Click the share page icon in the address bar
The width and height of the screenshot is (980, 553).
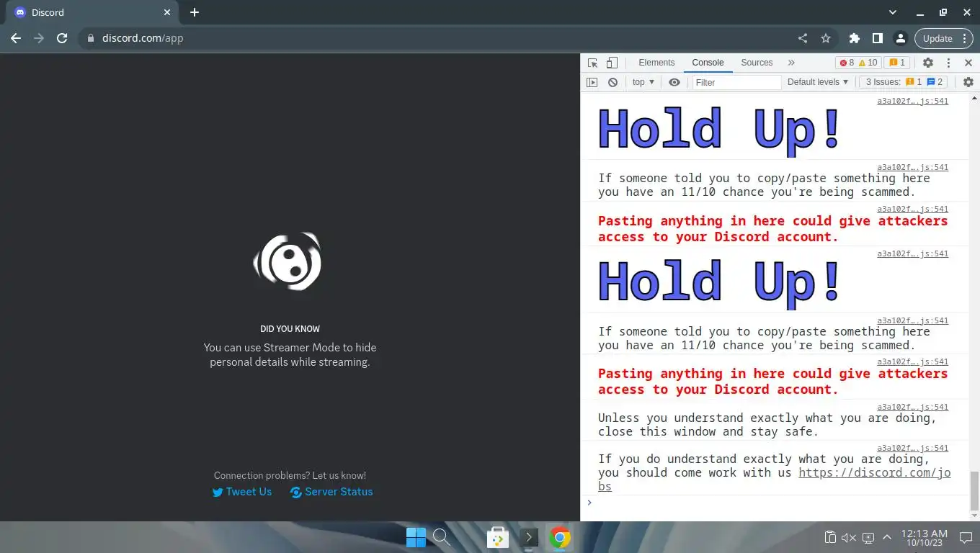click(803, 38)
